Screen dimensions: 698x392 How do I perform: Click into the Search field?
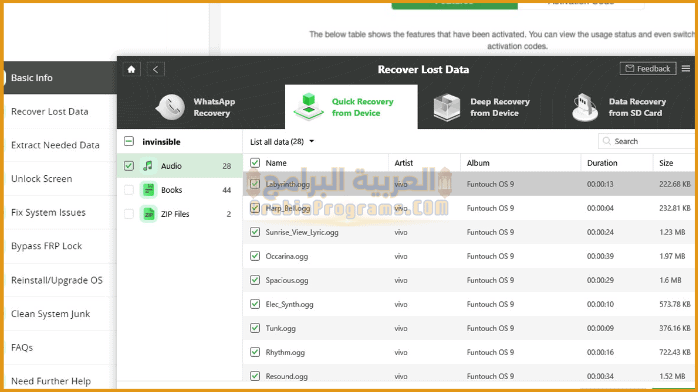click(x=646, y=141)
